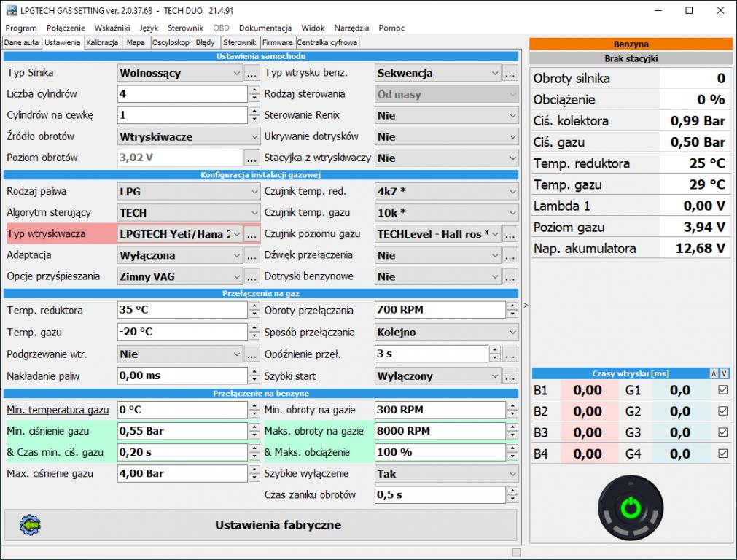Toggle the B3/G3 injector checkbox
The image size is (737, 560).
click(723, 432)
